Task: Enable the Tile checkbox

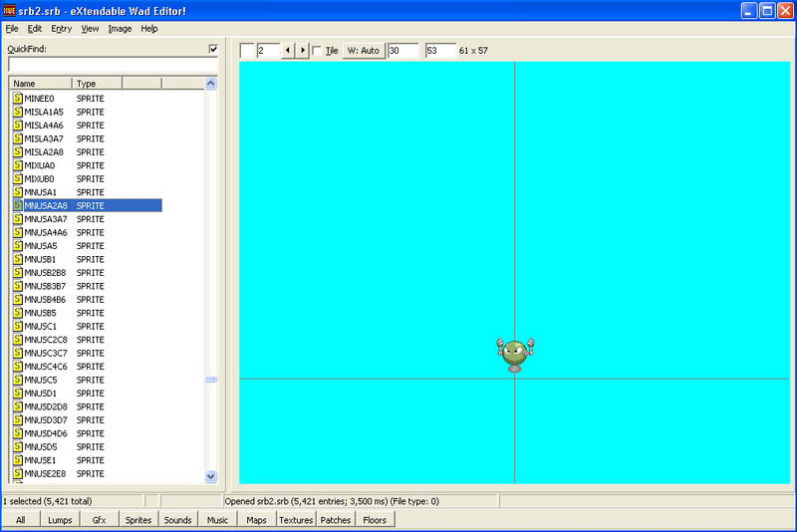Action: (x=317, y=51)
